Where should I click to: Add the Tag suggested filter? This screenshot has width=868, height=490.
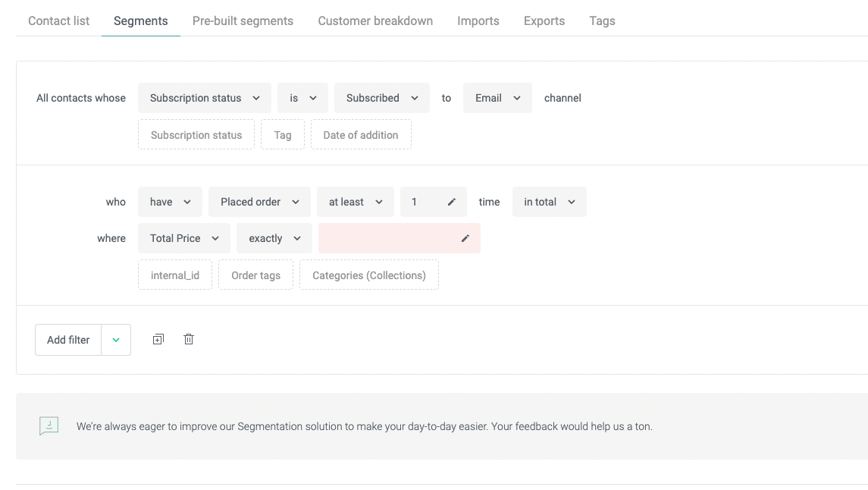(283, 134)
